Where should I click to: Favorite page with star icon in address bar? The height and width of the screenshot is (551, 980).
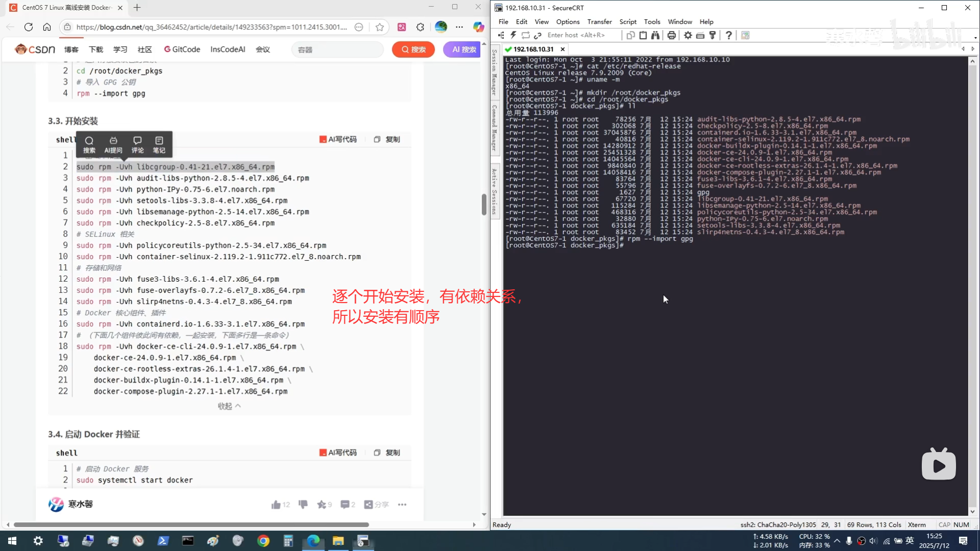pyautogui.click(x=380, y=27)
